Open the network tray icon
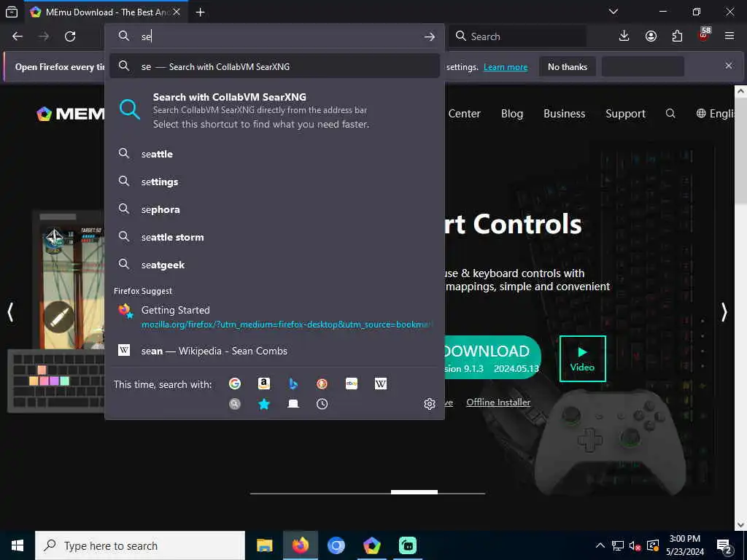Image resolution: width=747 pixels, height=560 pixels. tap(617, 545)
